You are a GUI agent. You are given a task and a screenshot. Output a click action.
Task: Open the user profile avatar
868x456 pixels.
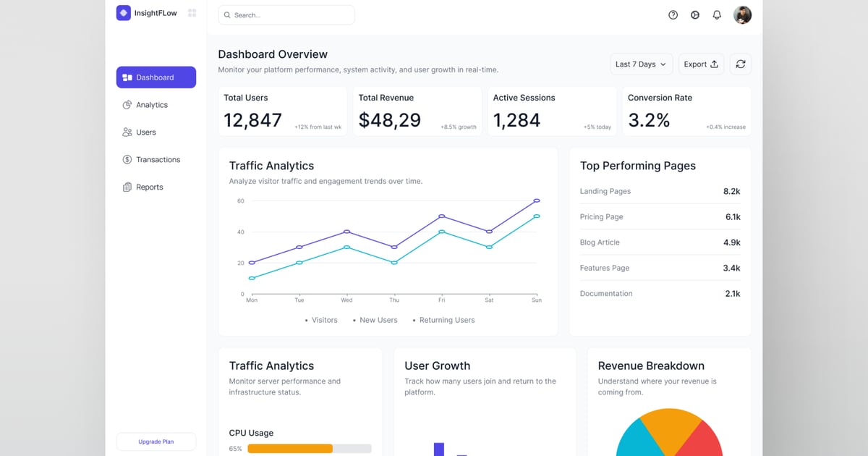click(742, 15)
